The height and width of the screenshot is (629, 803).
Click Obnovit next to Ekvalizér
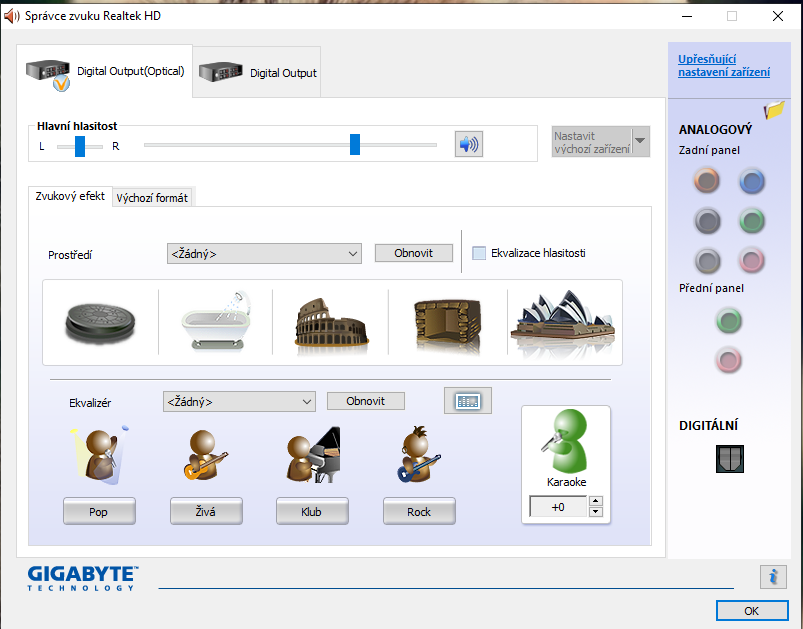click(x=366, y=401)
